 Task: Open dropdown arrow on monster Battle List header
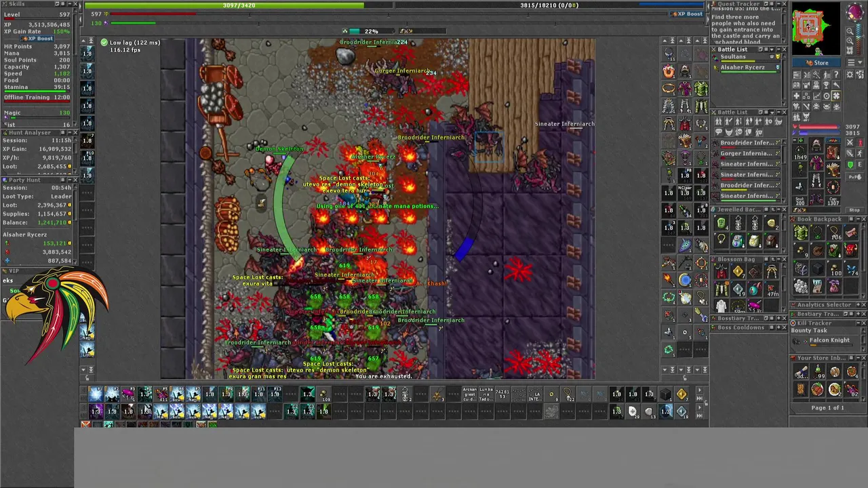pyautogui.click(x=772, y=113)
